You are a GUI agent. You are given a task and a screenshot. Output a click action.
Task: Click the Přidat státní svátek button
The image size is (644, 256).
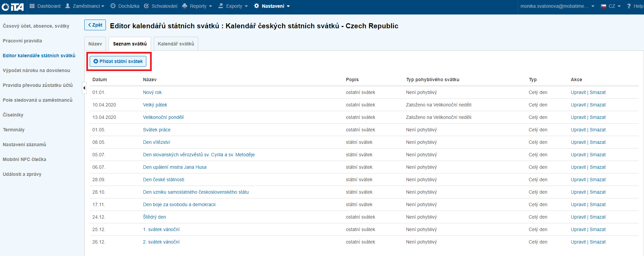(x=118, y=61)
